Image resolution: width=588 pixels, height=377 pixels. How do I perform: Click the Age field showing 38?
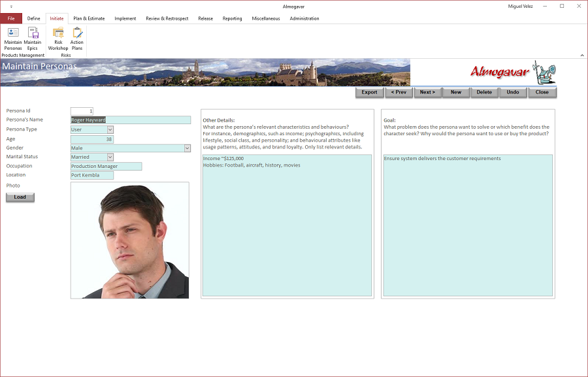[x=92, y=139]
